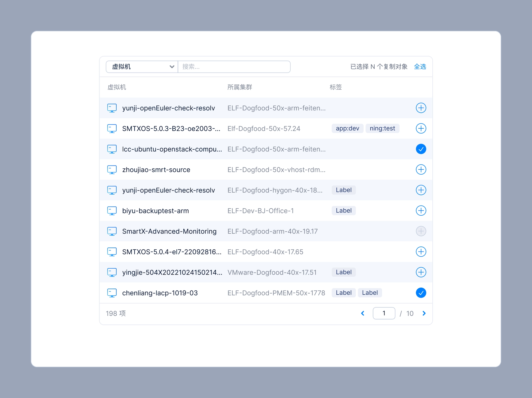The image size is (532, 398).
Task: Click VM monitor icon for SmartX-Advanced-Monitoring
Action: [112, 231]
